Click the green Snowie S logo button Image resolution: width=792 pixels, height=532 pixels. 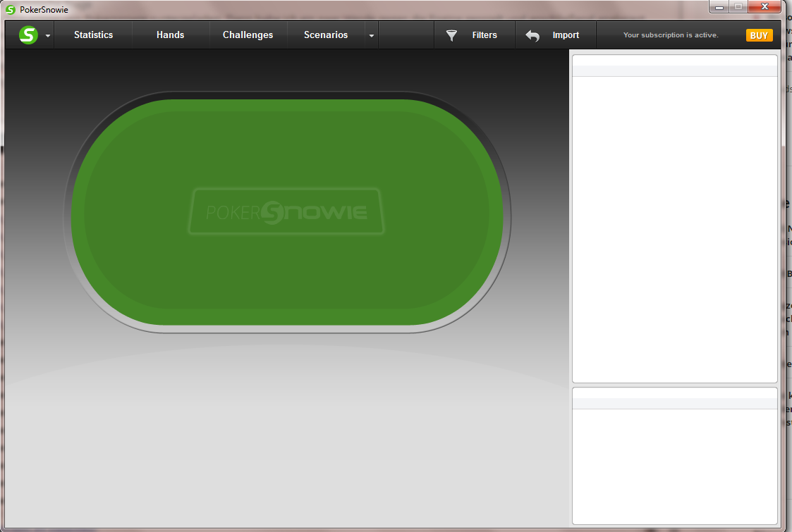coord(28,35)
